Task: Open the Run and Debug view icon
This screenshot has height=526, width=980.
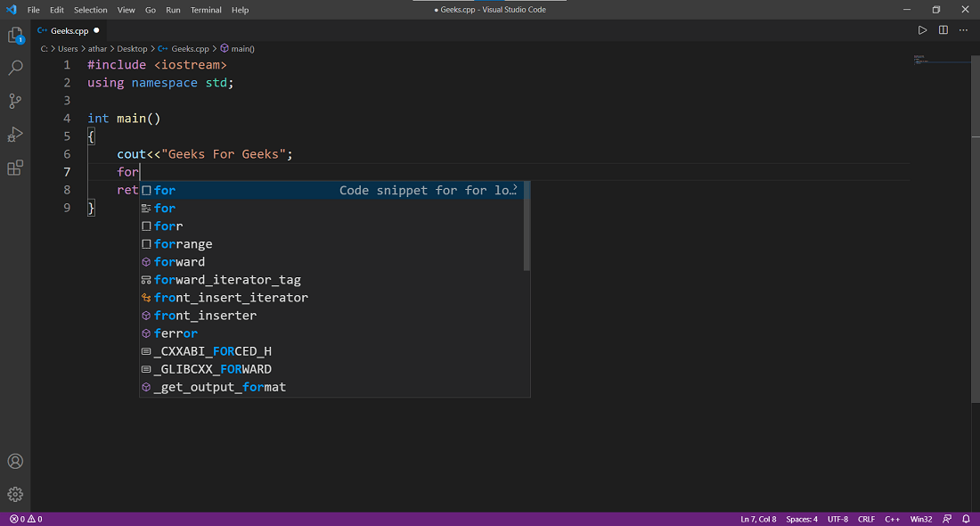Action: [x=15, y=135]
